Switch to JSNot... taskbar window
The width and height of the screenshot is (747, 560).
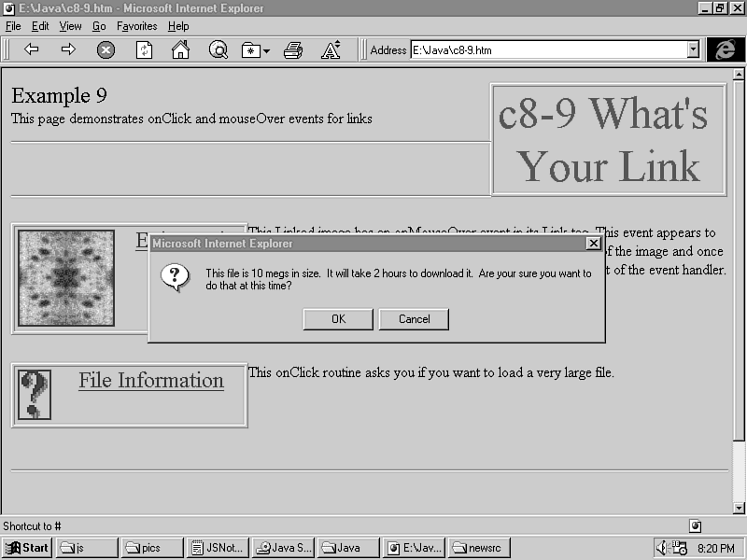217,548
